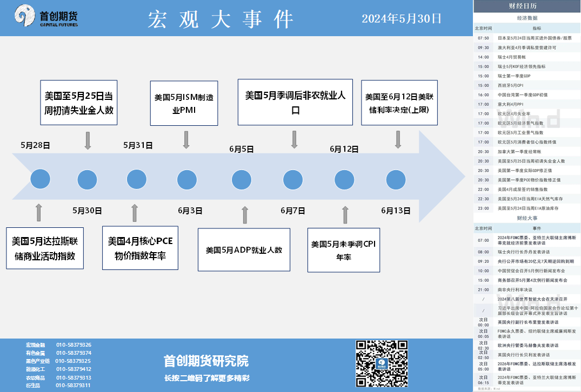Image resolution: width=581 pixels, height=392 pixels.
Task: Click row 欧洲央行管委马赫鲁夫发表讲话
Action: [x=527, y=346]
